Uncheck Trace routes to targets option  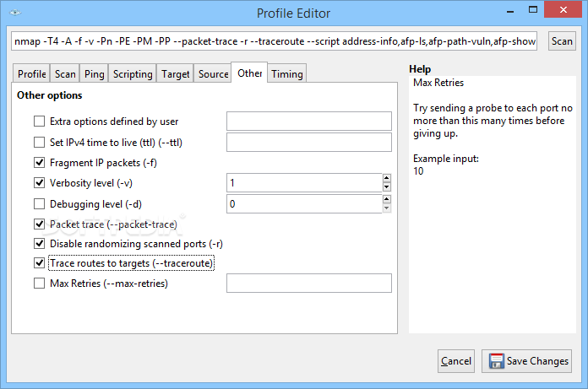39,262
